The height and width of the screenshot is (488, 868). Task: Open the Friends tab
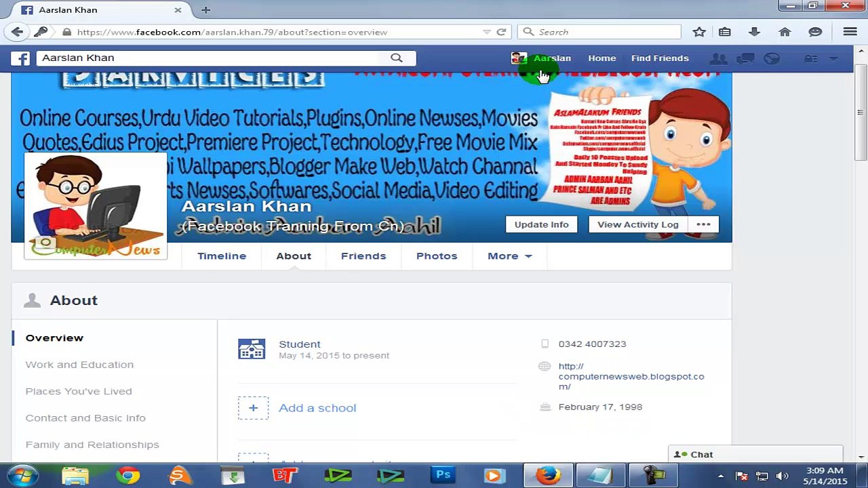[363, 256]
